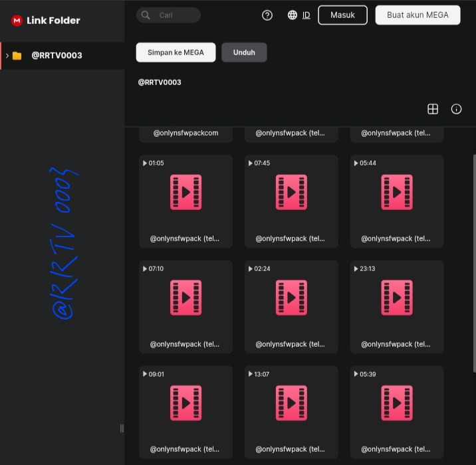The width and height of the screenshot is (476, 465).
Task: Click the 01:05 duration label
Action: pos(156,163)
